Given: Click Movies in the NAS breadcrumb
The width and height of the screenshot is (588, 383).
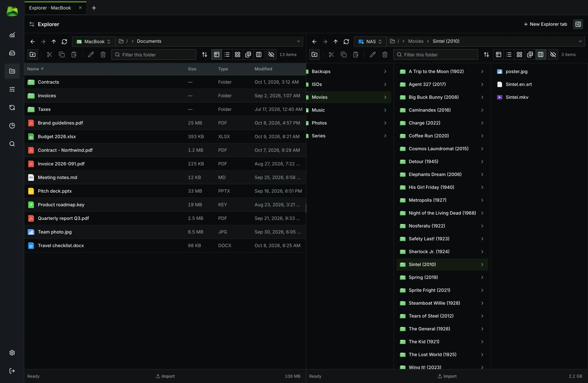Looking at the screenshot, I should [416, 41].
